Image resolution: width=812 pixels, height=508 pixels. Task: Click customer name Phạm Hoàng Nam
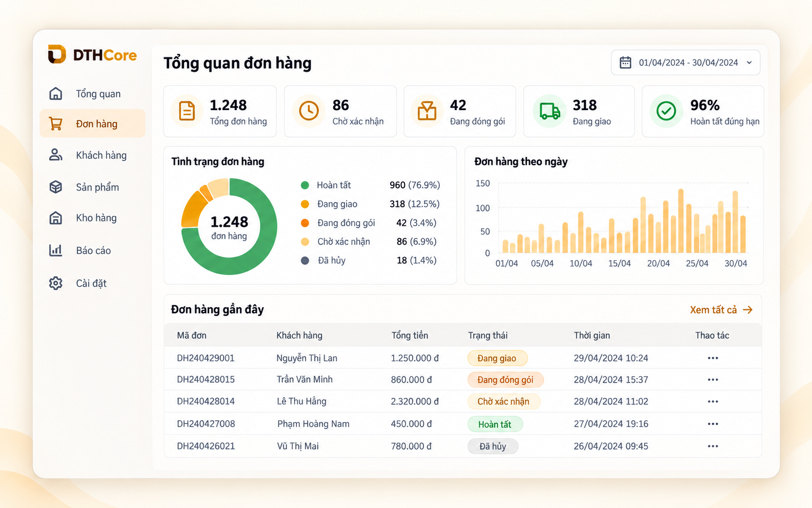313,424
